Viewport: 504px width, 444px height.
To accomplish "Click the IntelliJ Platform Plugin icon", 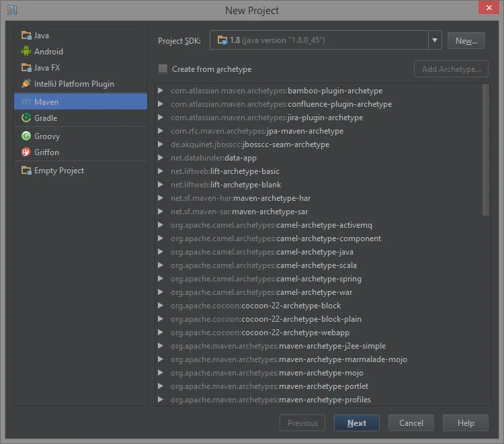I will [x=26, y=84].
